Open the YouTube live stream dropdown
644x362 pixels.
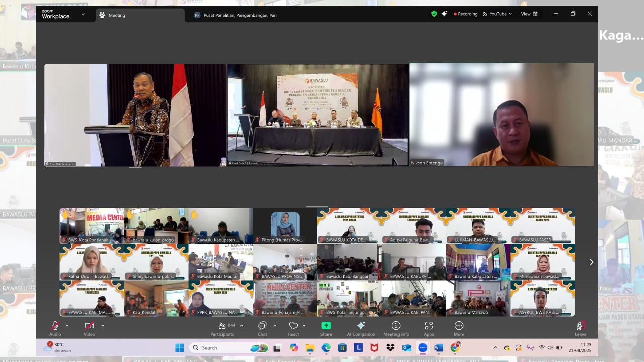pos(497,14)
